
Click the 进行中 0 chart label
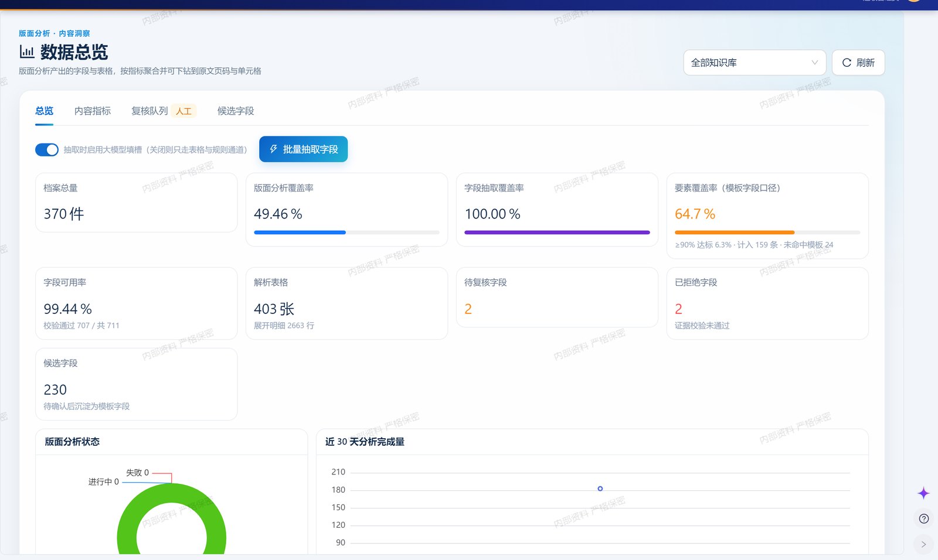(104, 482)
